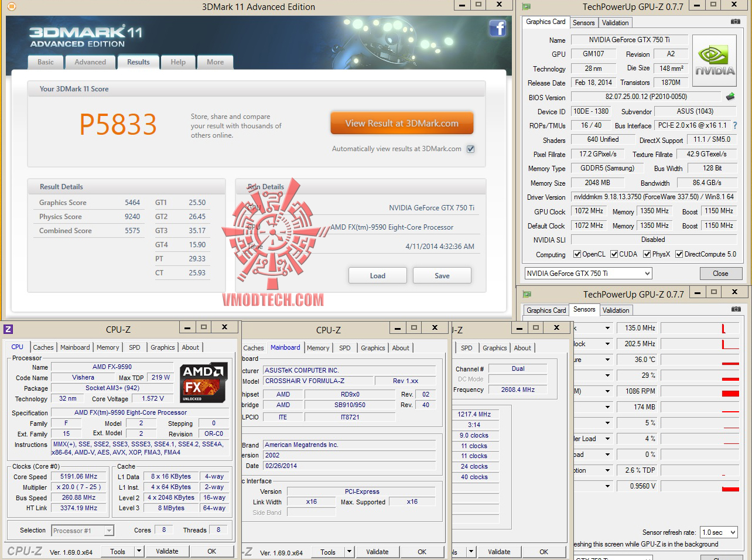752x560 pixels.
Task: Click the Save button in Run Details
Action: coord(442,276)
